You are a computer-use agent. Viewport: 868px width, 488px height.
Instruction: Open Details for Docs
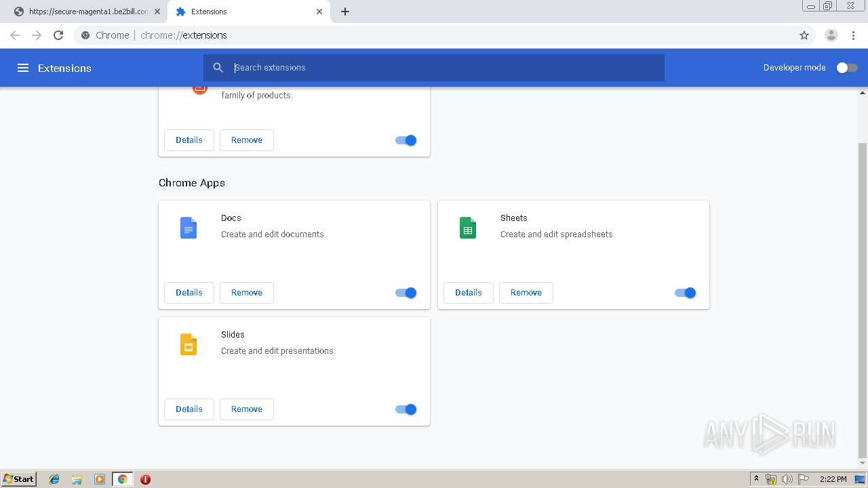point(189,293)
